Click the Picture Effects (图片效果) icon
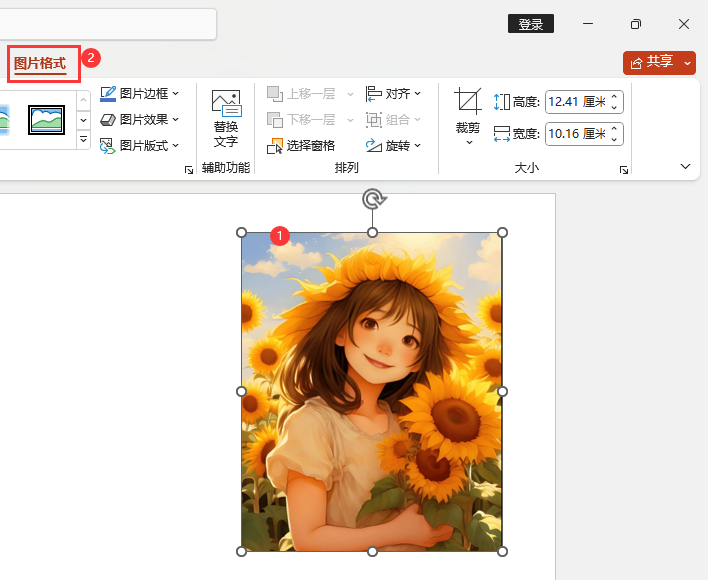The width and height of the screenshot is (708, 580). (x=108, y=120)
